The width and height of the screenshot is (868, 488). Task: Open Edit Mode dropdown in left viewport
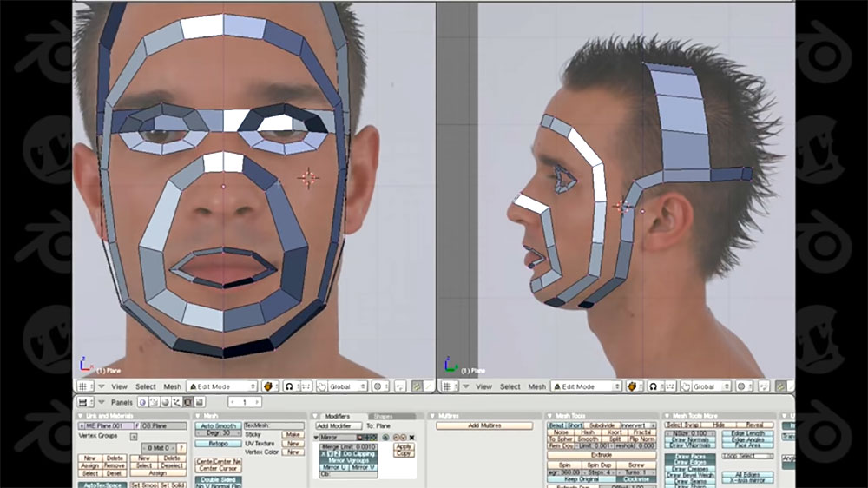(222, 386)
